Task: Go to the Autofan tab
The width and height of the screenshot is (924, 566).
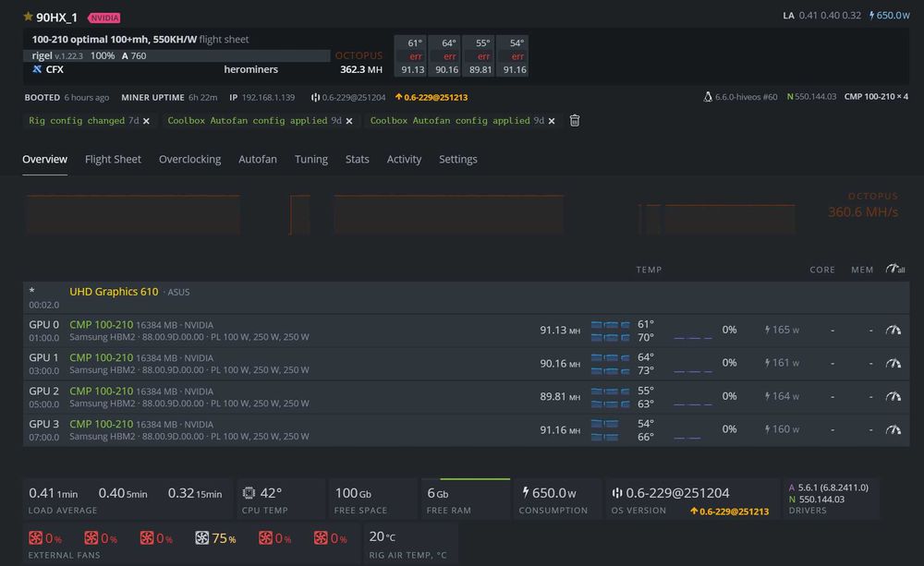Action: pos(257,159)
